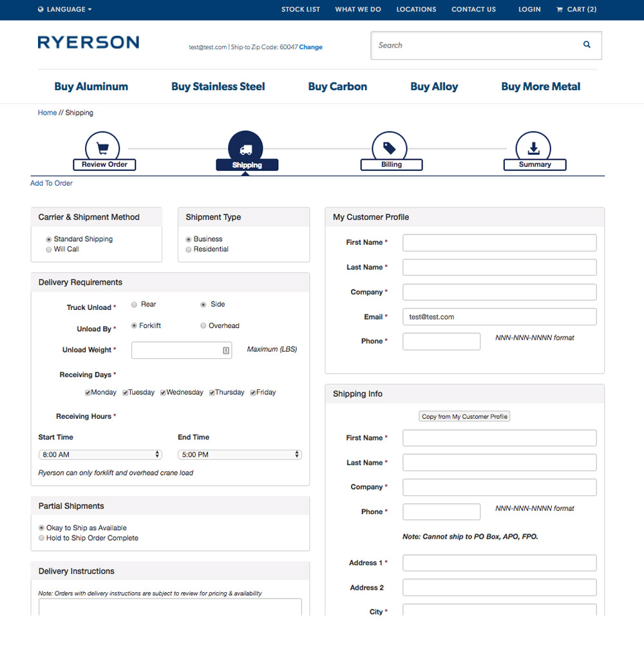Image resolution: width=644 pixels, height=645 pixels.
Task: Open the End Time dropdown
Action: pyautogui.click(x=240, y=454)
